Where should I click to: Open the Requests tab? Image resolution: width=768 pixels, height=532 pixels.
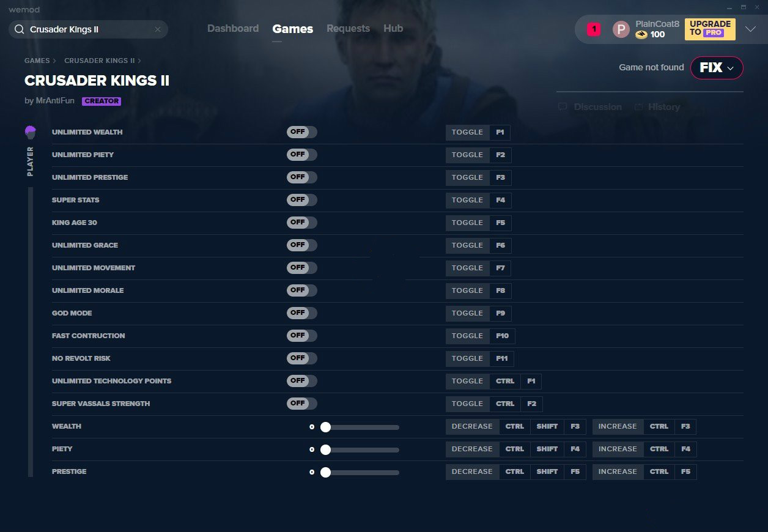(348, 29)
